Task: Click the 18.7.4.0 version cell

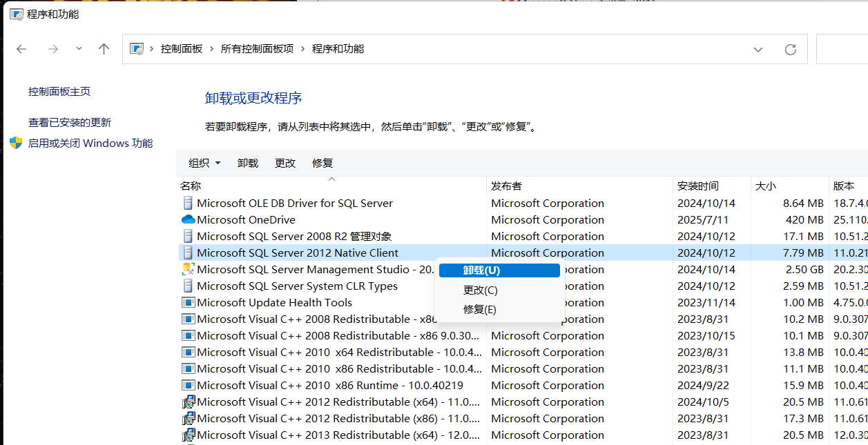Action: (x=850, y=203)
